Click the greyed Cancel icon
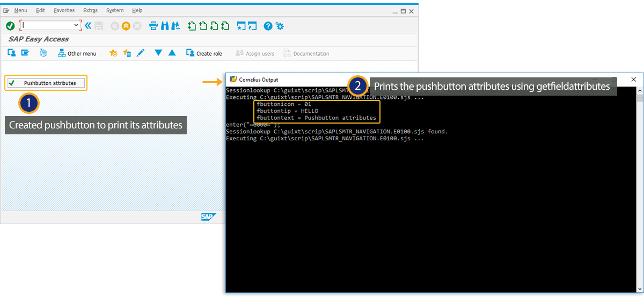The image size is (644, 302). [x=137, y=25]
